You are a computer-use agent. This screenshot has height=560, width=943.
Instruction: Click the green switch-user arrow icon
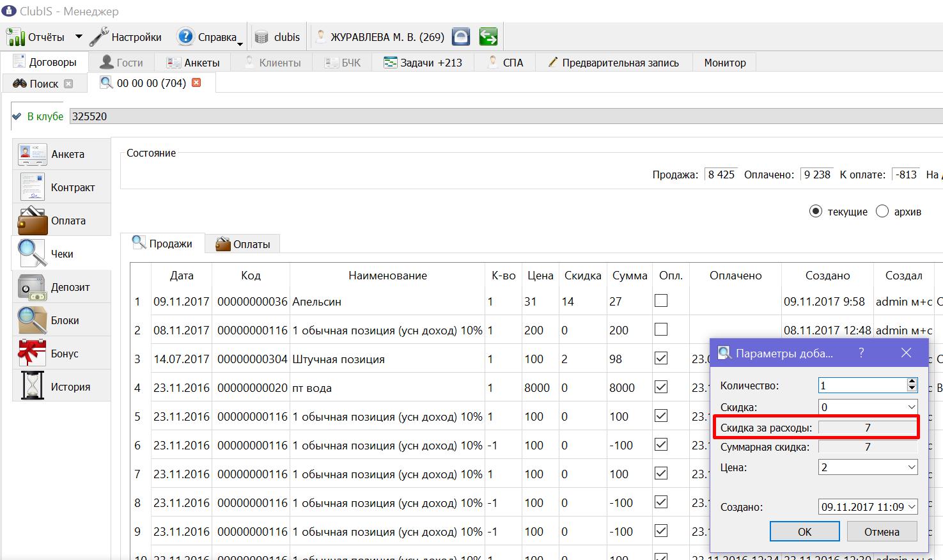coord(488,36)
